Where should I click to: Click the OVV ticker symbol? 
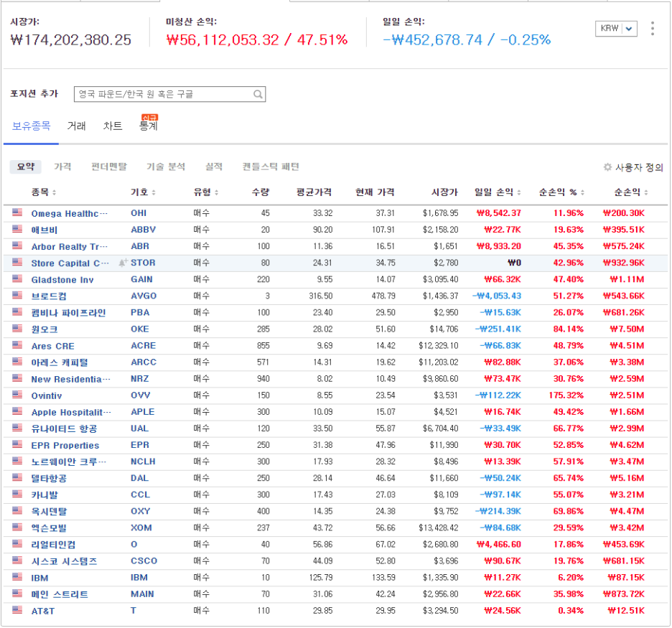[140, 395]
